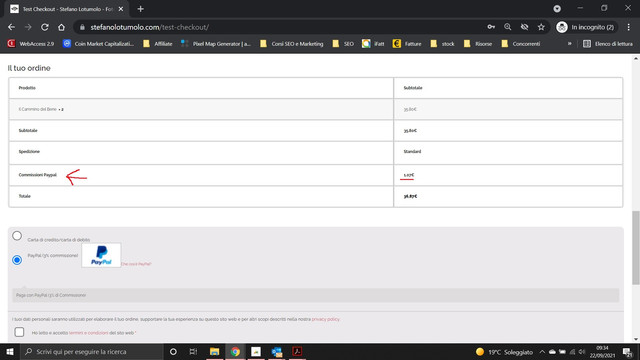Screen dimensions: 640x360
Task: Open File Explorer from the taskbar
Action: click(x=214, y=351)
